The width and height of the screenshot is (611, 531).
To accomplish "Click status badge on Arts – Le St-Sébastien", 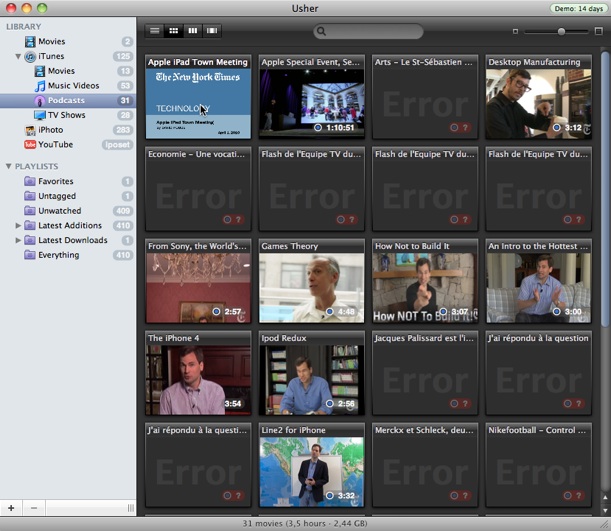I will click(459, 127).
